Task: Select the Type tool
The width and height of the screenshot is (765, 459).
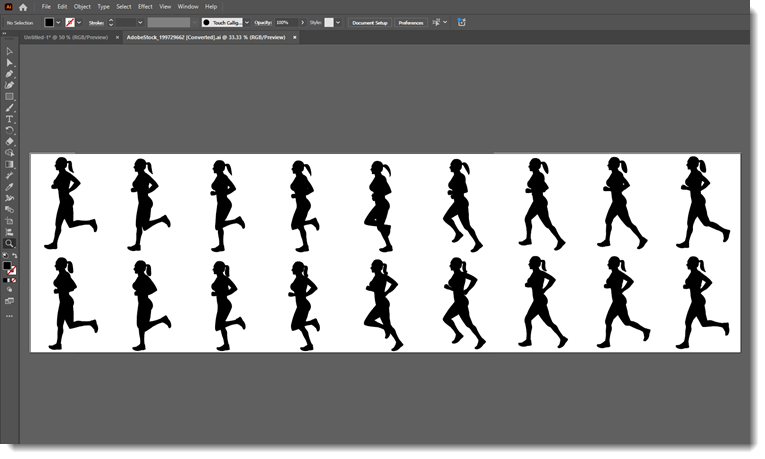Action: 9,119
